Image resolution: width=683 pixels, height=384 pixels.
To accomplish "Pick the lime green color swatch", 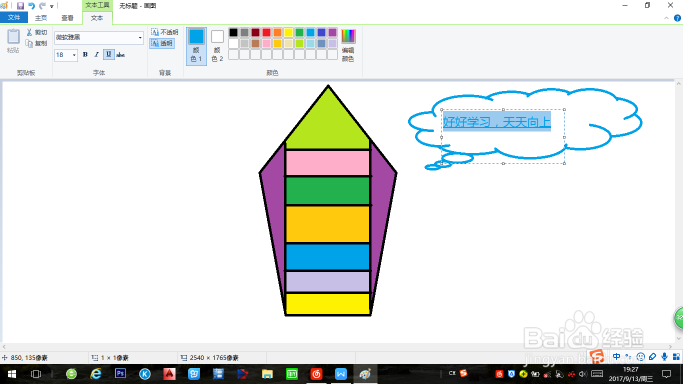I will [x=299, y=44].
